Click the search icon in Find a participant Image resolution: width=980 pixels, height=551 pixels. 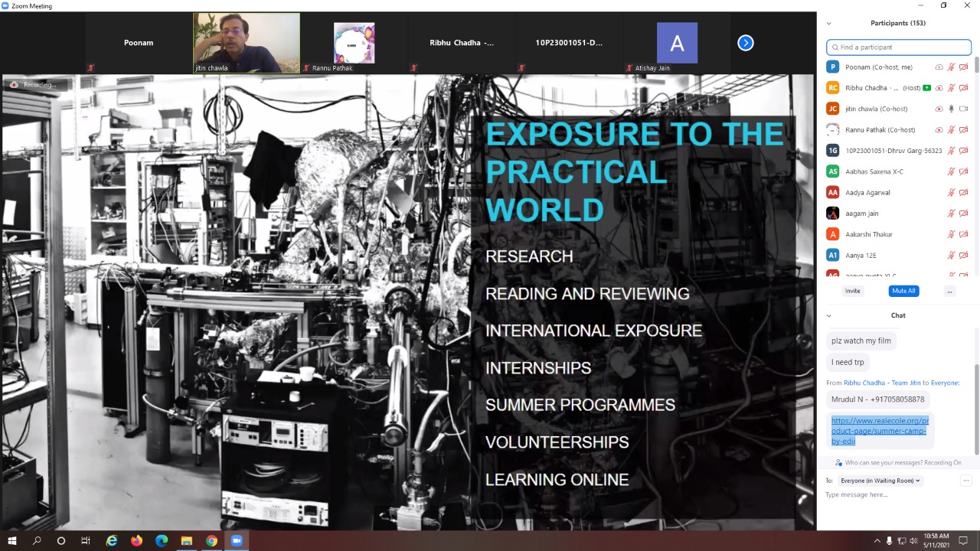pos(835,47)
